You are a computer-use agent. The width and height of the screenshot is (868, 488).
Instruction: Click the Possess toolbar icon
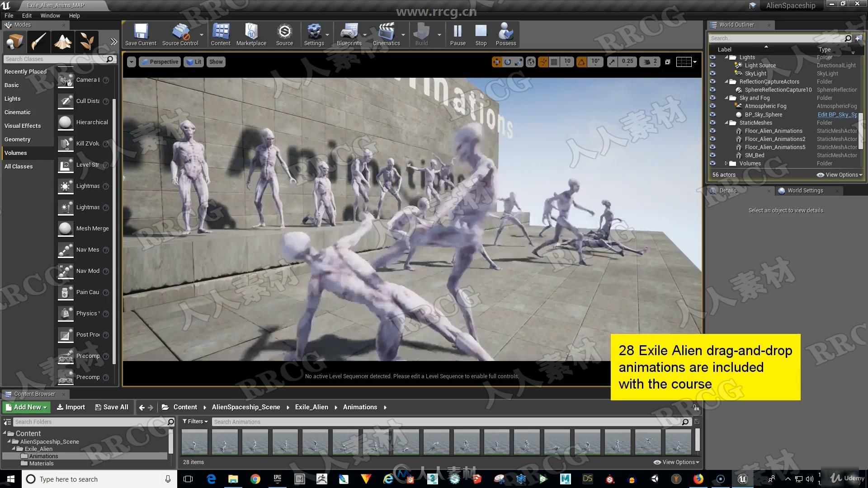506,34
